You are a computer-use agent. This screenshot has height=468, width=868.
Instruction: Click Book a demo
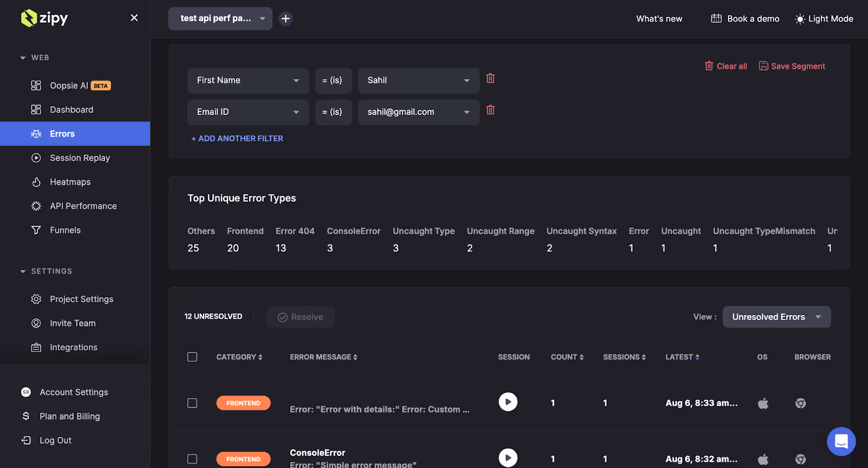[745, 18]
